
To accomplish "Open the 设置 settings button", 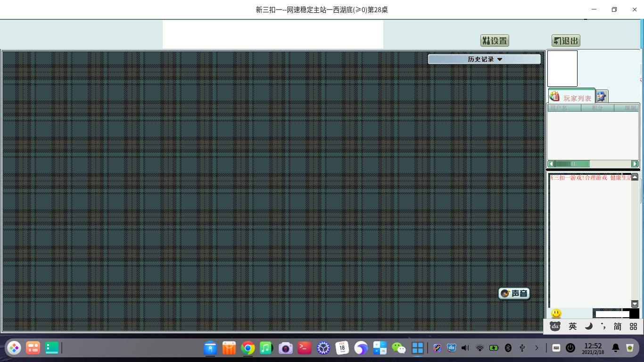I will (x=495, y=41).
